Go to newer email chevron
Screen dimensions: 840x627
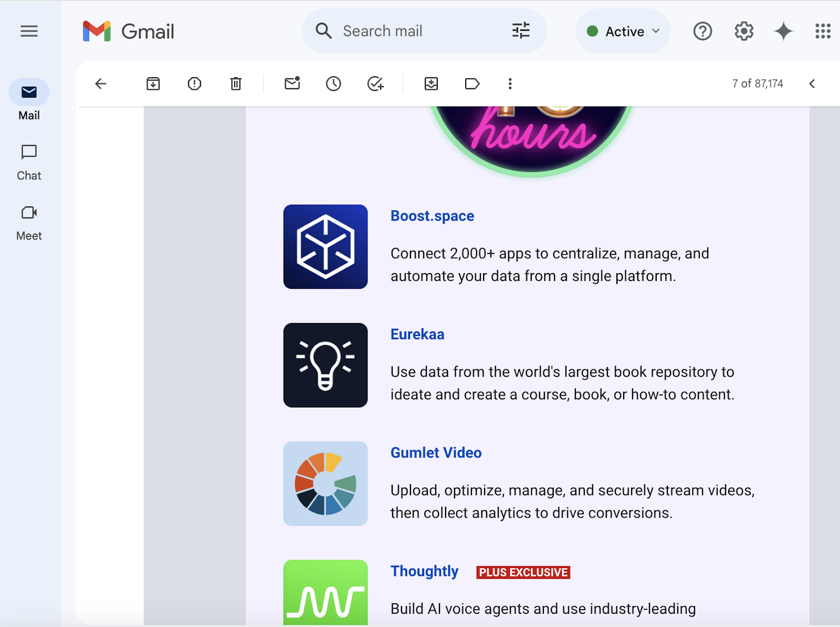(x=812, y=83)
